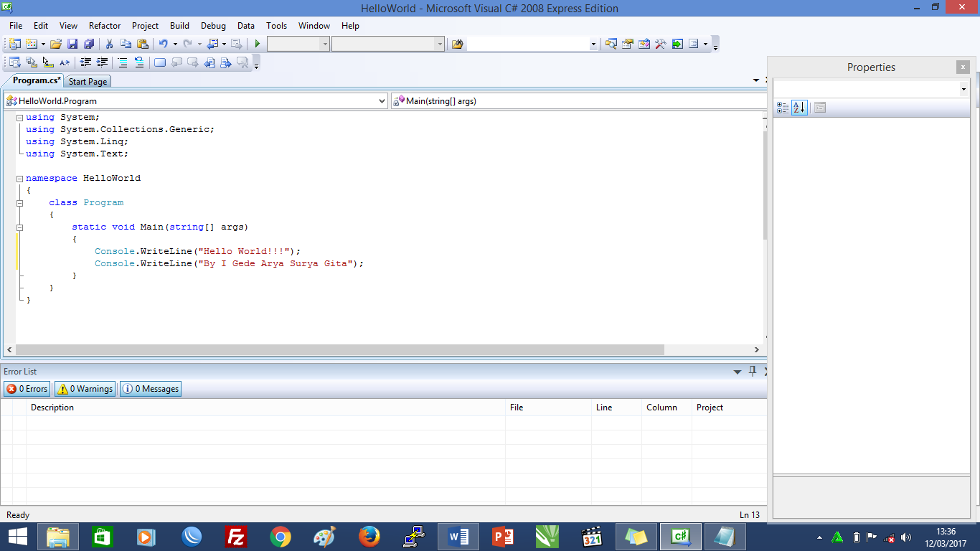Image resolution: width=980 pixels, height=551 pixels.
Task: Open the Error List window position menu arrow
Action: tap(738, 372)
